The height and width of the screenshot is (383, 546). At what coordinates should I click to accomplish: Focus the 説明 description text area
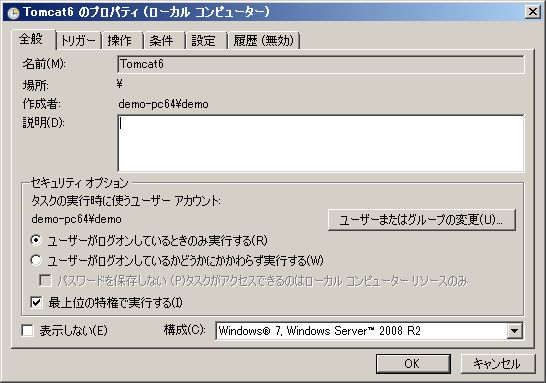coord(321,143)
